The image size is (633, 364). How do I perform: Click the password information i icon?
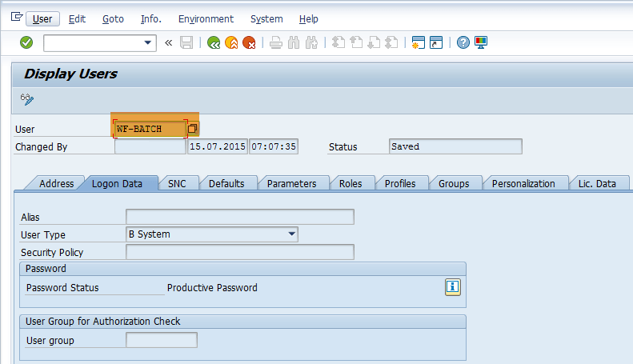(453, 287)
